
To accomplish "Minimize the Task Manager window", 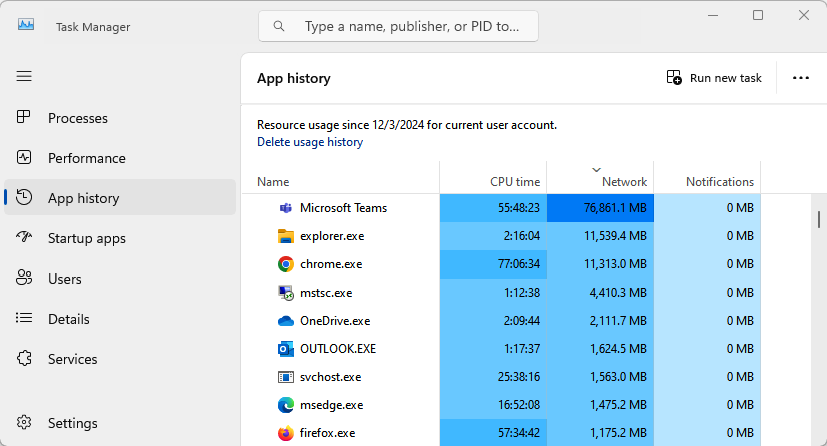I will click(x=713, y=15).
